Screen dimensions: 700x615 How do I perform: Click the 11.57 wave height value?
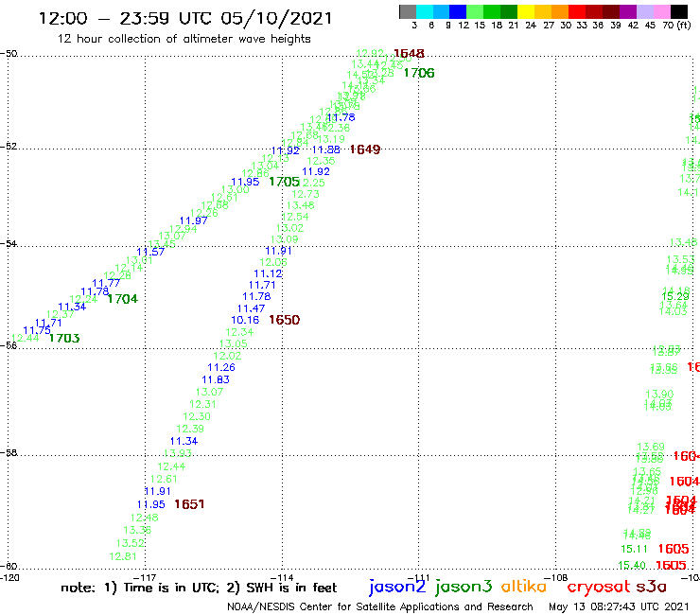(x=151, y=252)
